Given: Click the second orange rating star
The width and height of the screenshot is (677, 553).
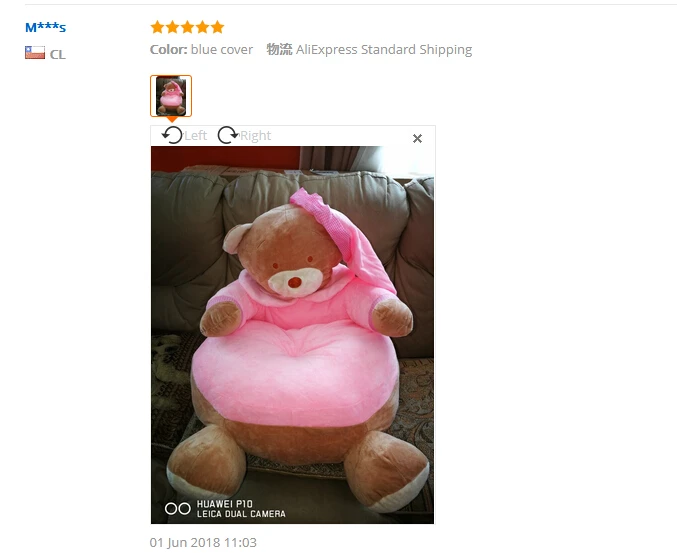Looking at the screenshot, I should 172,27.
